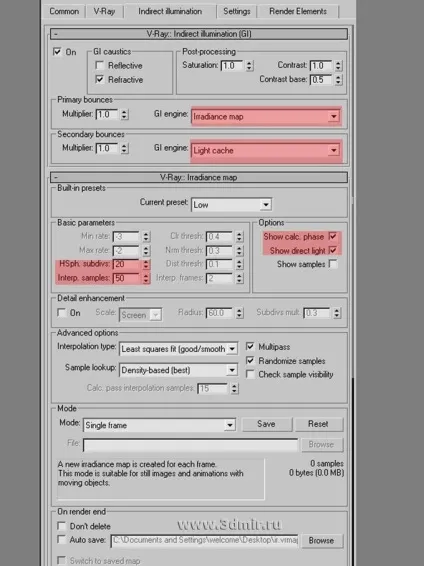Screen dimensions: 424x566
Task: Adjust the HSph. subdivs spinner
Action: tap(145, 264)
